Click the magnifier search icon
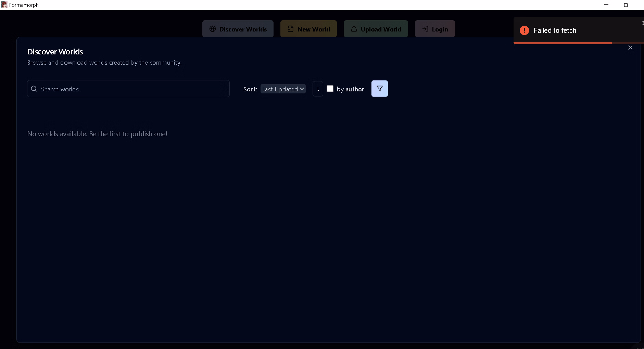The width and height of the screenshot is (644, 349). tap(34, 89)
